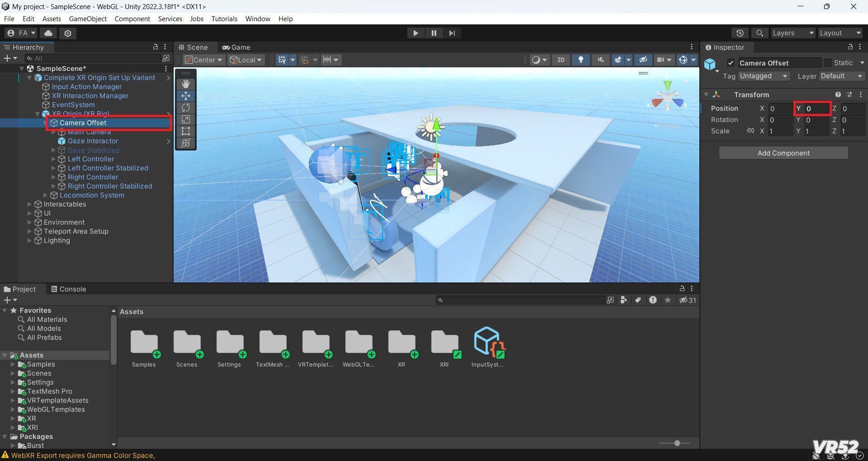Click the global search magnifier icon
This screenshot has height=461, width=868.
pos(759,33)
